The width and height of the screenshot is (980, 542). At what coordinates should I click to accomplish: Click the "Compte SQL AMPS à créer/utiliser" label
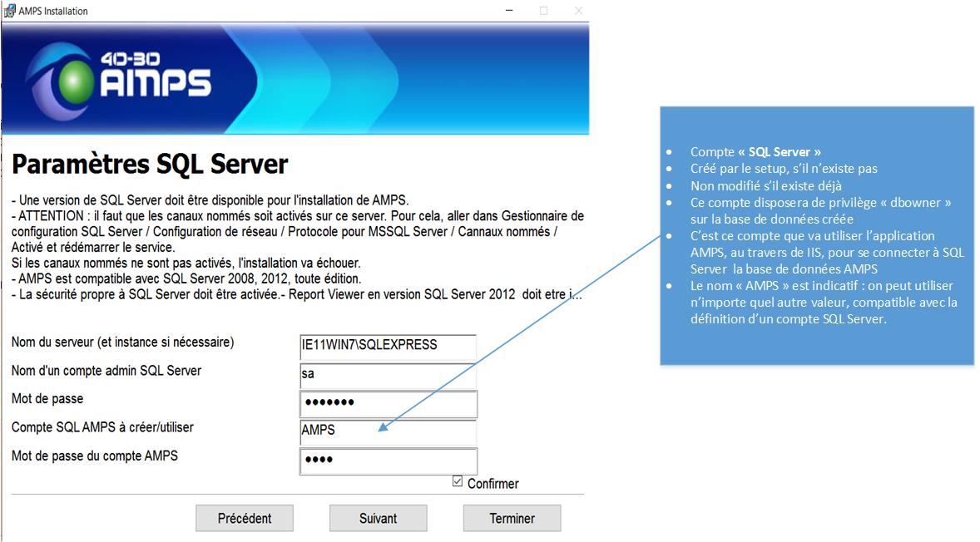point(102,427)
